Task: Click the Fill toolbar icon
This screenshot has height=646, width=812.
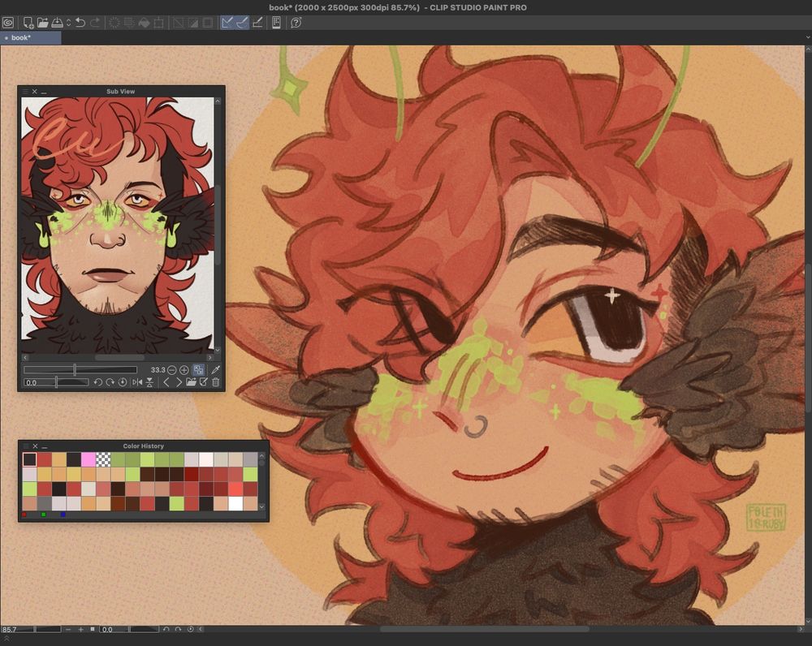Action: click(144, 23)
